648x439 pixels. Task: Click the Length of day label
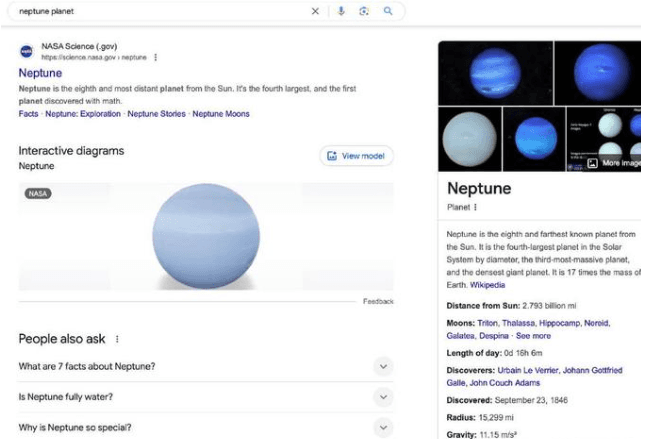click(x=474, y=353)
